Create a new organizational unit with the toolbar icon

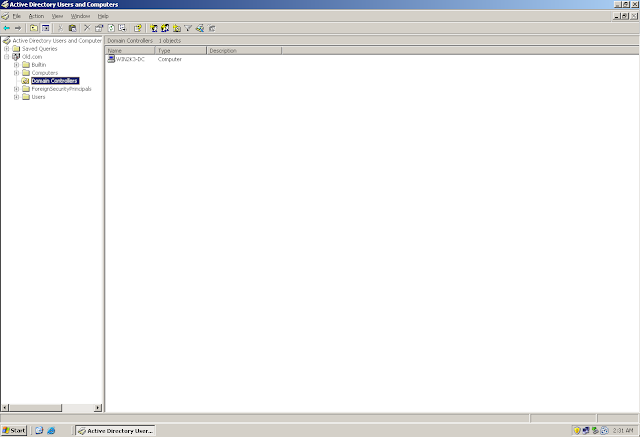[x=177, y=28]
